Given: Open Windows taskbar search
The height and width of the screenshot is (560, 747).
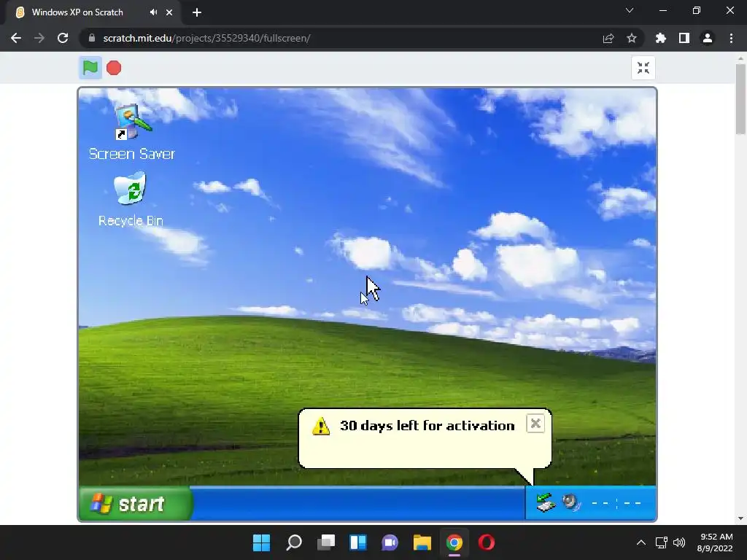Looking at the screenshot, I should click(294, 542).
